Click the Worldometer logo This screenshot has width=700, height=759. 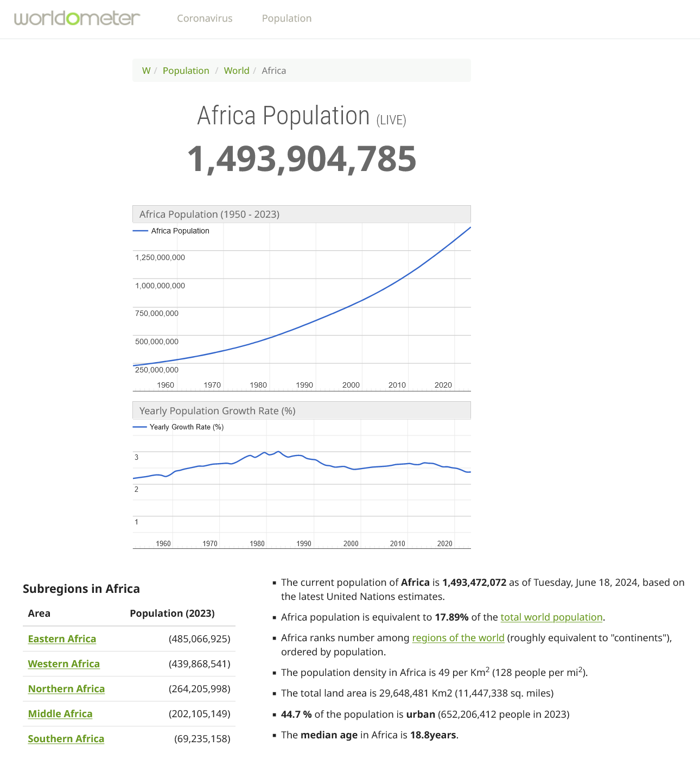[77, 18]
